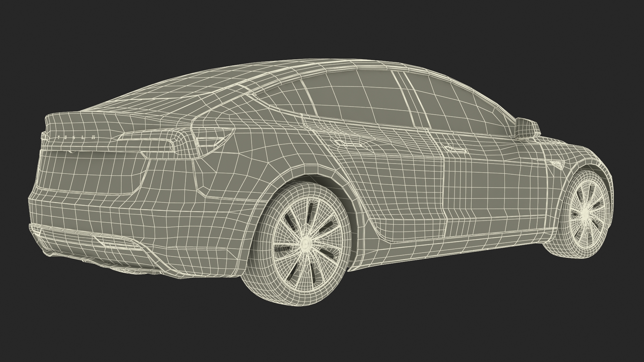Select the front fender side camera marker
Viewport: 644px width, 362px height.
point(558,164)
